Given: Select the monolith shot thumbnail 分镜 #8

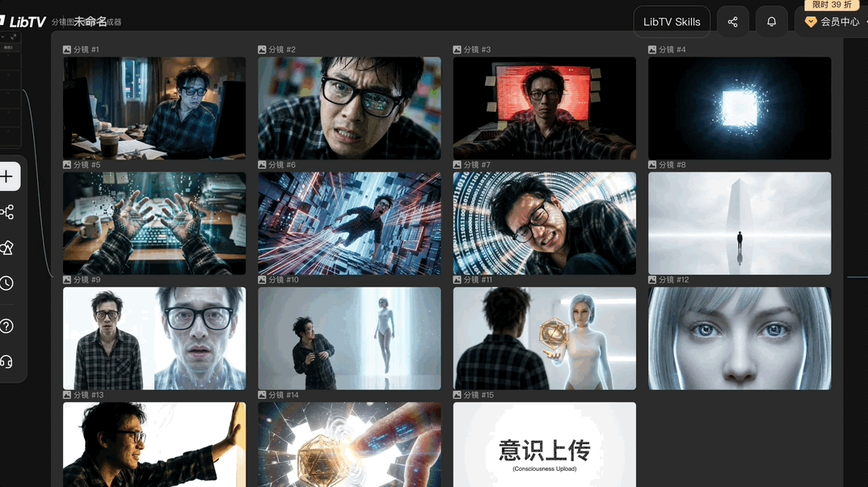Looking at the screenshot, I should pos(739,223).
